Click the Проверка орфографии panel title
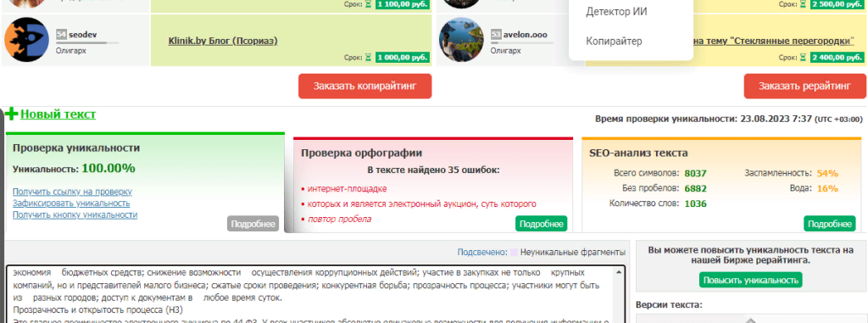This screenshot has width=868, height=323. [x=362, y=153]
